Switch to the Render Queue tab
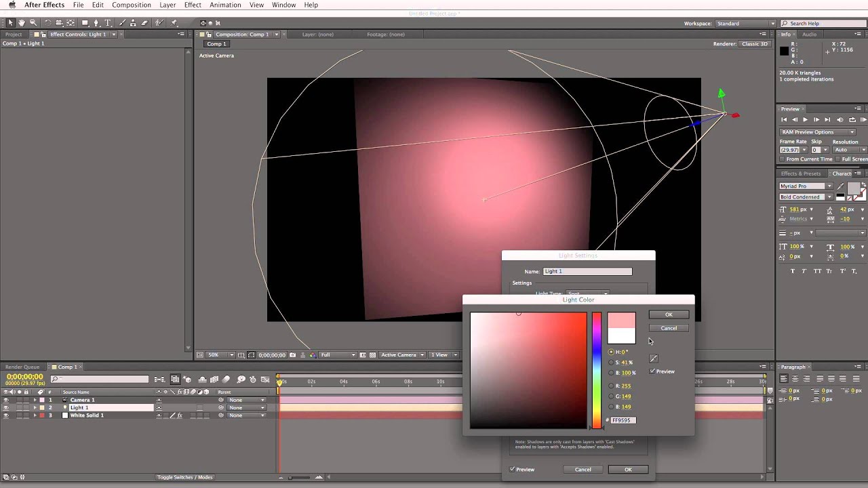This screenshot has width=868, height=488. click(x=22, y=367)
